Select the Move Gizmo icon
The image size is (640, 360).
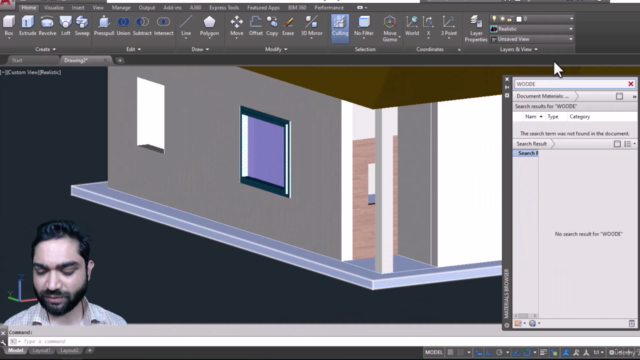pos(390,28)
